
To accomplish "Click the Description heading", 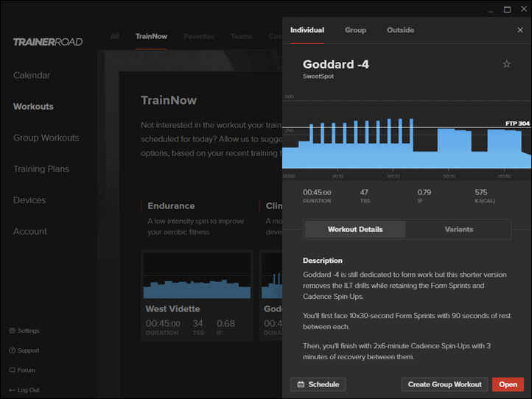I will pyautogui.click(x=322, y=261).
